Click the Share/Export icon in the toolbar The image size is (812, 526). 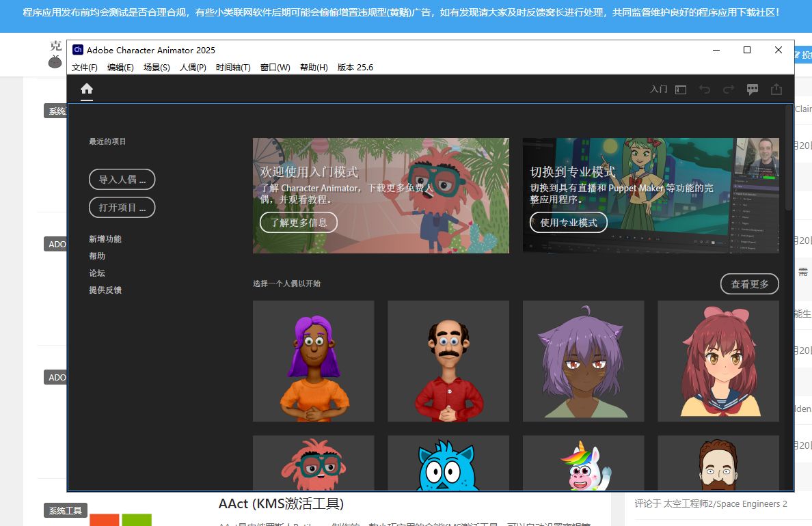click(x=776, y=89)
